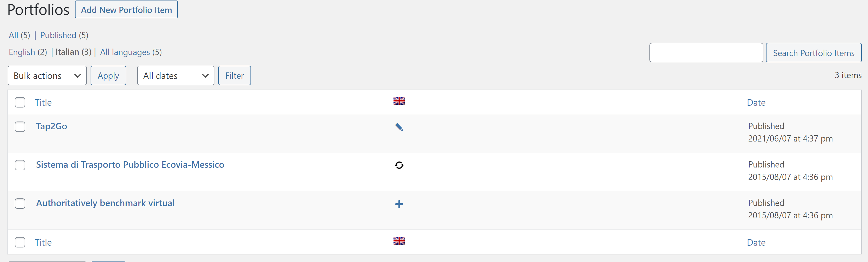Click the plus add-translation icon for Authoritatively benchmark

tap(399, 204)
